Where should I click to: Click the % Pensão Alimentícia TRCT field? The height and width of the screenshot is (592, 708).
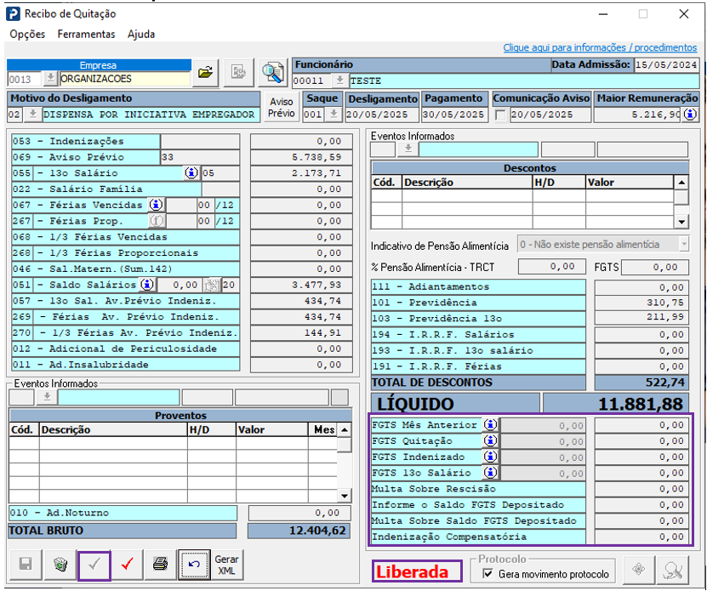point(552,267)
